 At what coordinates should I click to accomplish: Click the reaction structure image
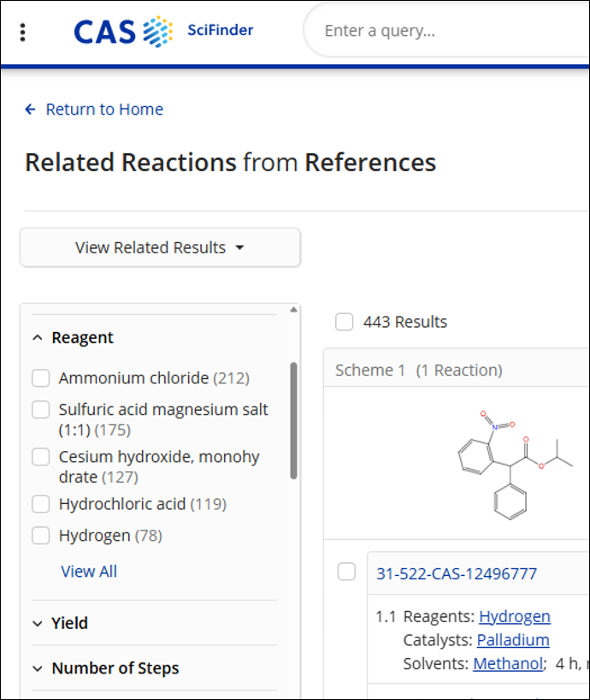[x=515, y=465]
